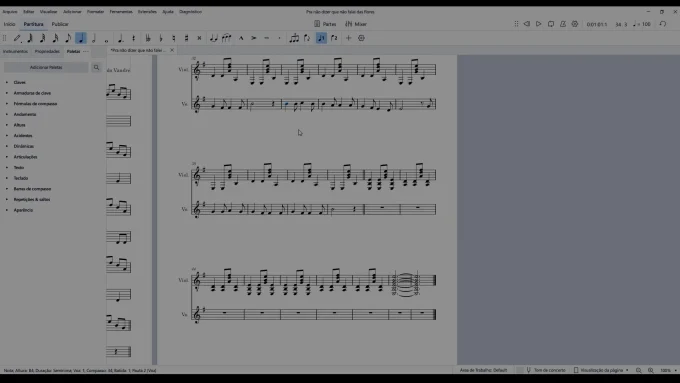Screen dimensions: 680x383
Task: Add tenuto articulation
Action: pos(267,38)
